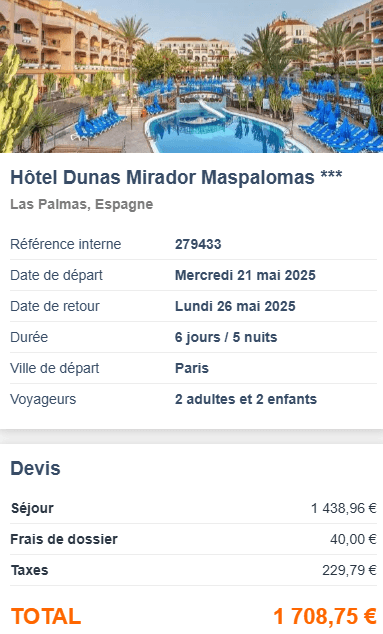Click the total price 1 708,75 €
Viewport: 383px width, 634px height.
(x=325, y=616)
